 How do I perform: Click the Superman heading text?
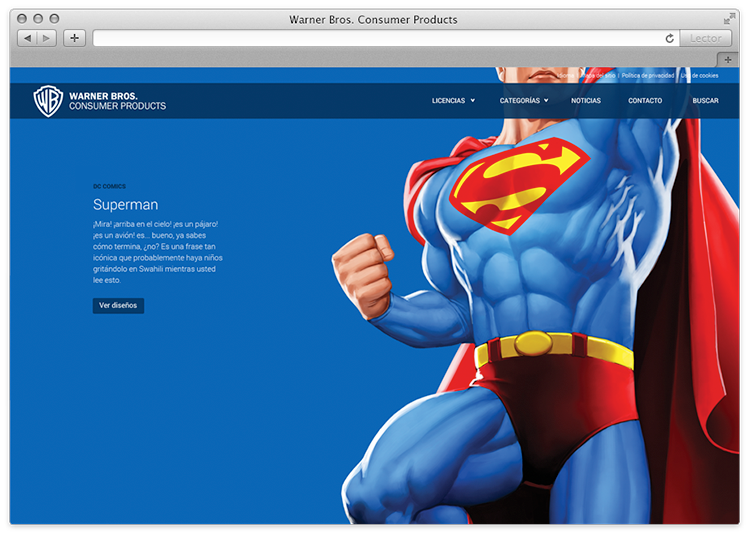pos(125,205)
